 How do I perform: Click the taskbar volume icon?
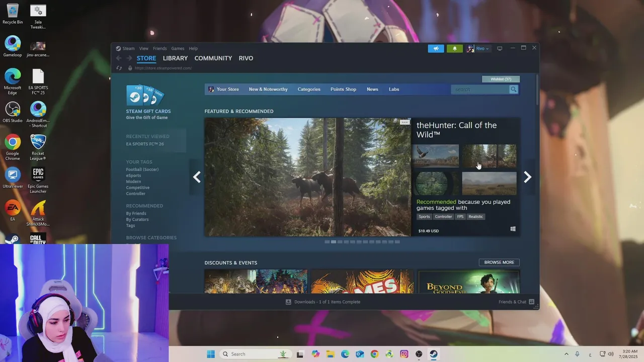click(x=611, y=354)
